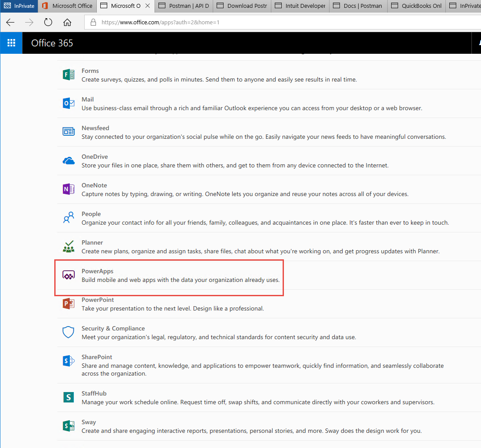Switch to the Intuit Developer tab
The height and width of the screenshot is (448, 481).
[300, 6]
